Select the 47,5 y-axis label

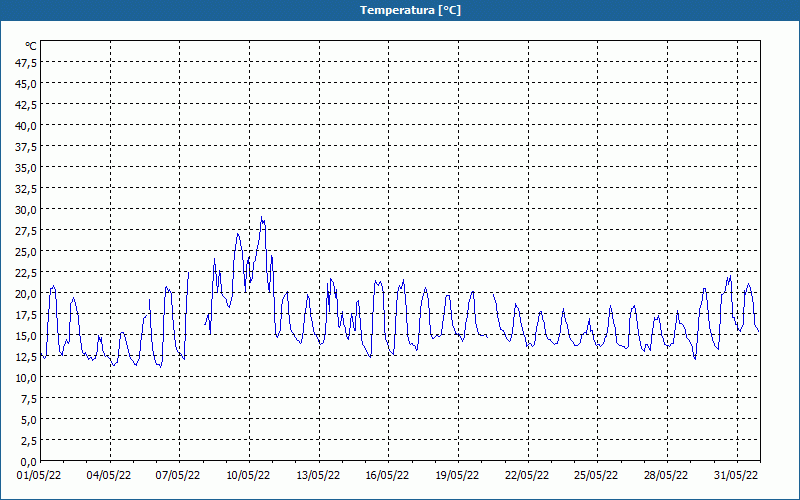pos(27,63)
